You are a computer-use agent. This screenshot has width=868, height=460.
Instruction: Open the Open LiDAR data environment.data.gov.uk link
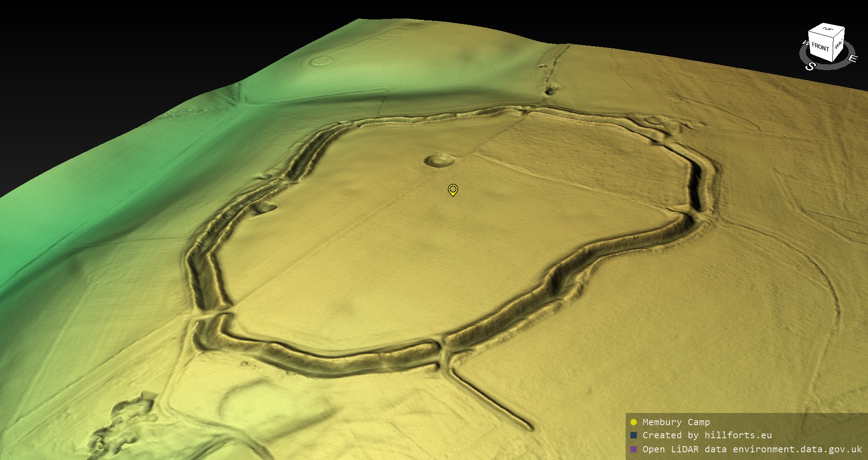point(752,449)
